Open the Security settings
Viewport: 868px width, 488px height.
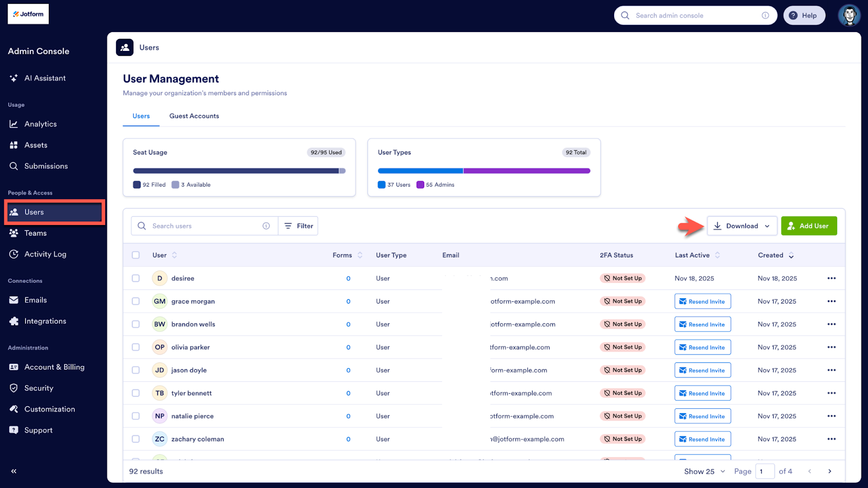(x=38, y=388)
